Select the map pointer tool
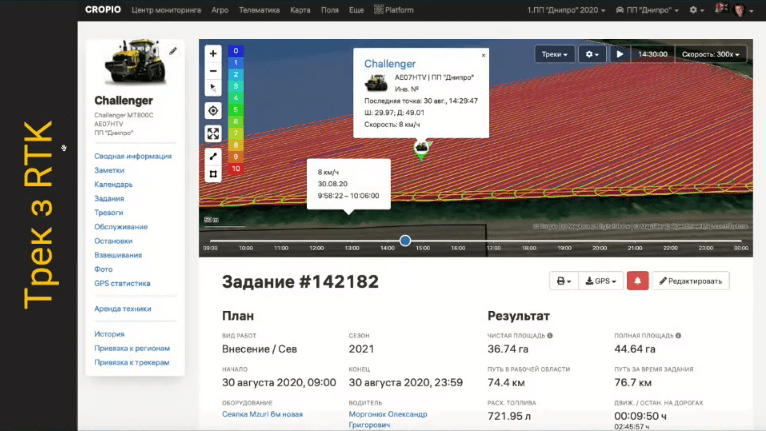Image resolution: width=766 pixels, height=431 pixels. pos(213,88)
